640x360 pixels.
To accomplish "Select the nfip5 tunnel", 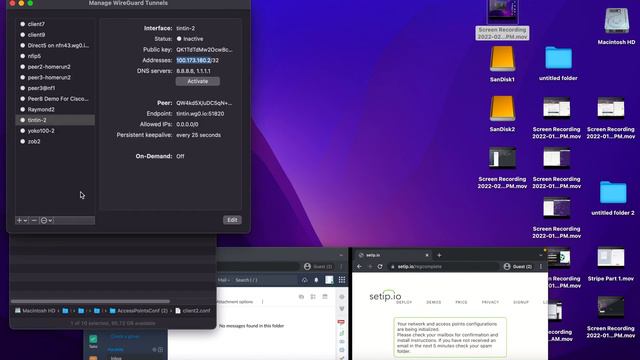I will [55, 56].
